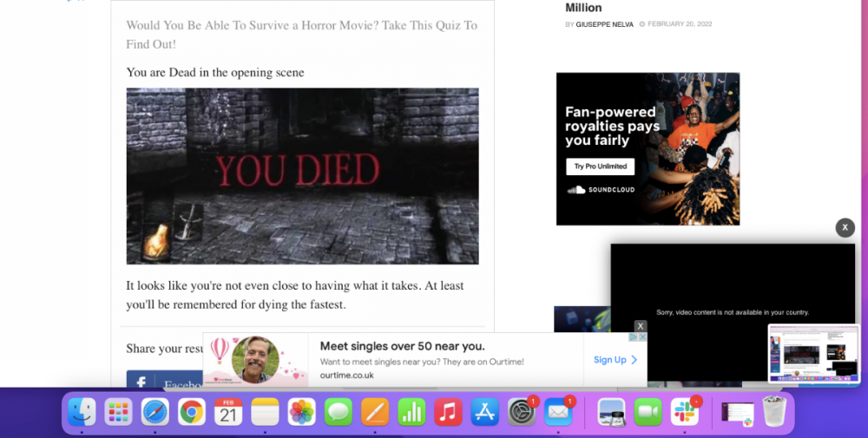This screenshot has width=868, height=438.
Task: Click Sign Up on the singles ad
Action: [x=615, y=359]
